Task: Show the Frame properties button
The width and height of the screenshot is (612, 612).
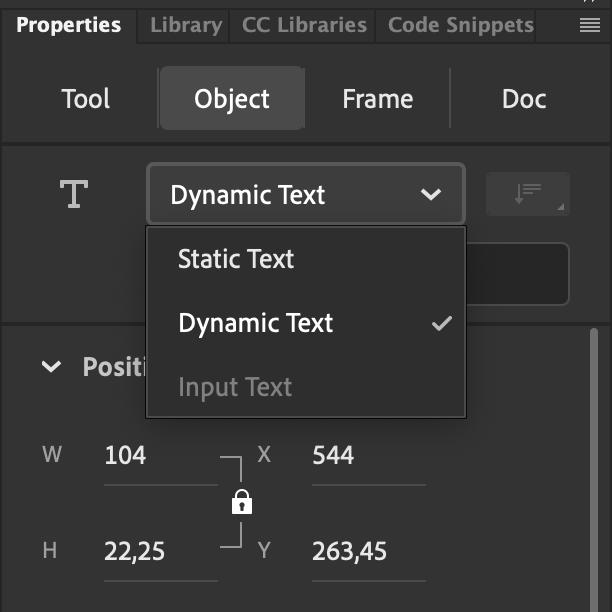Action: tap(377, 99)
